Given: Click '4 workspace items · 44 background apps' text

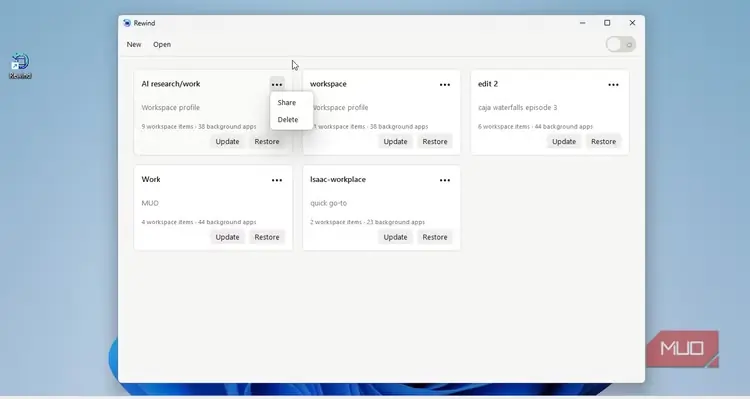Looking at the screenshot, I should 199,222.
